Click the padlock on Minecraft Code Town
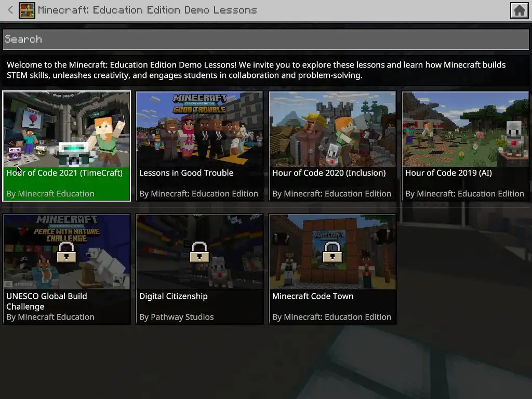The image size is (532, 399). click(x=332, y=252)
